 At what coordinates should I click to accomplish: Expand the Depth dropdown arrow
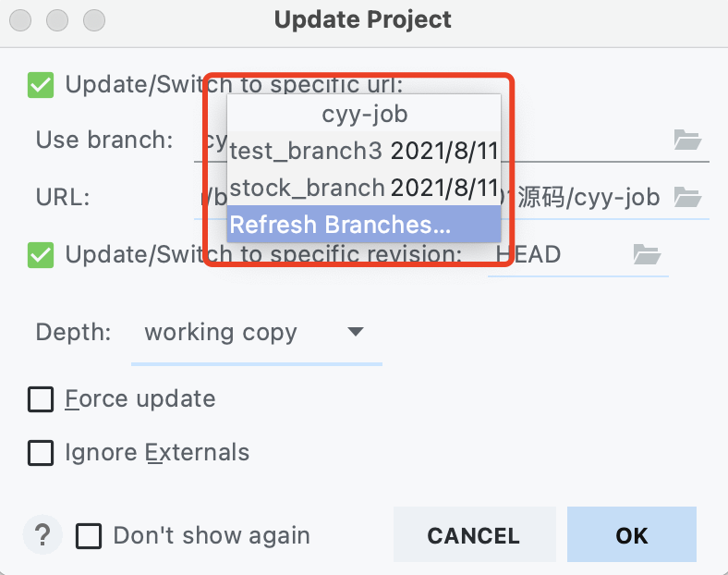(356, 332)
